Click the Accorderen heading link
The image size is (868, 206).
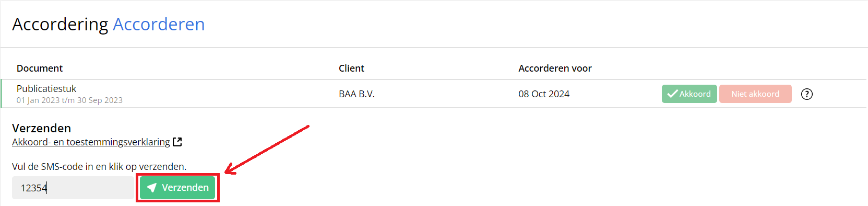159,25
